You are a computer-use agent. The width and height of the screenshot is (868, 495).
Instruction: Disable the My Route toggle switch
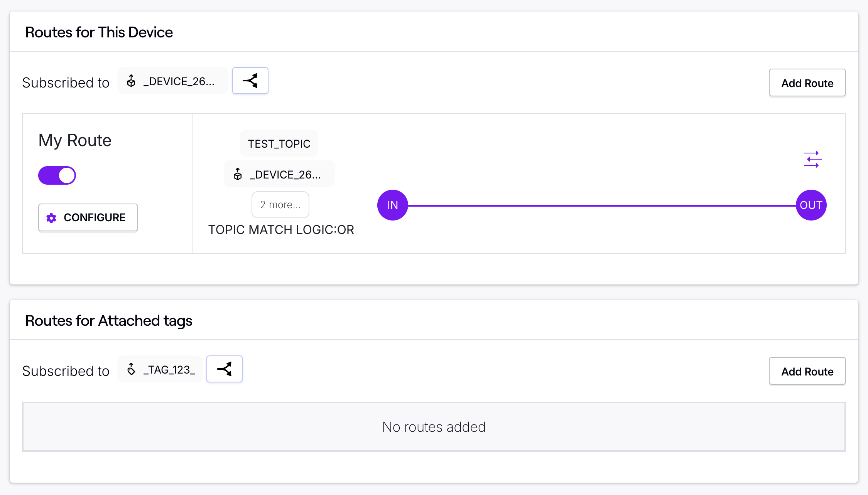[57, 175]
